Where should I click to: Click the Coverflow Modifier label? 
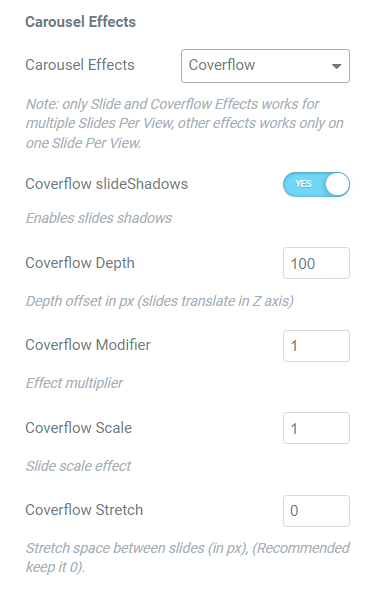coord(88,345)
